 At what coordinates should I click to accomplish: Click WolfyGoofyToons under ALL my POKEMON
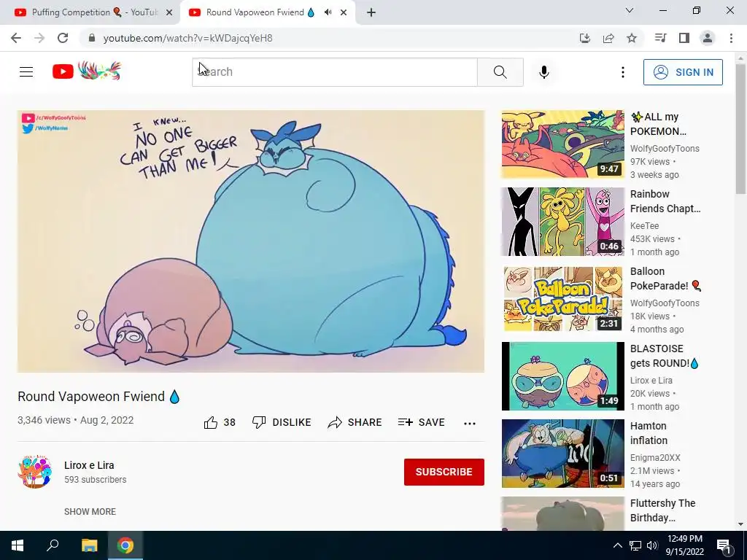[665, 149]
